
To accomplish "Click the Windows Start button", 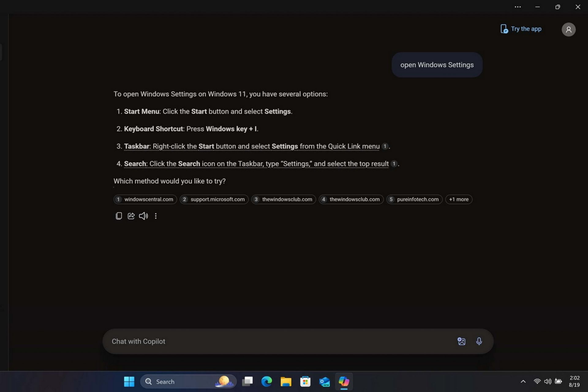I will (x=128, y=382).
